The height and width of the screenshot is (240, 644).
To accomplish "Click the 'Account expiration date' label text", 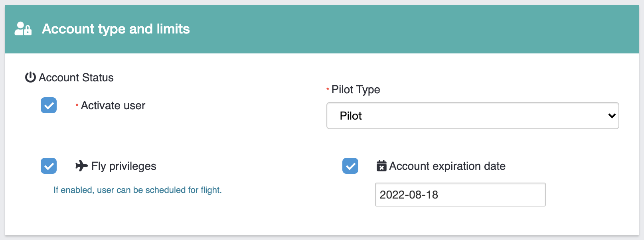I will [447, 166].
